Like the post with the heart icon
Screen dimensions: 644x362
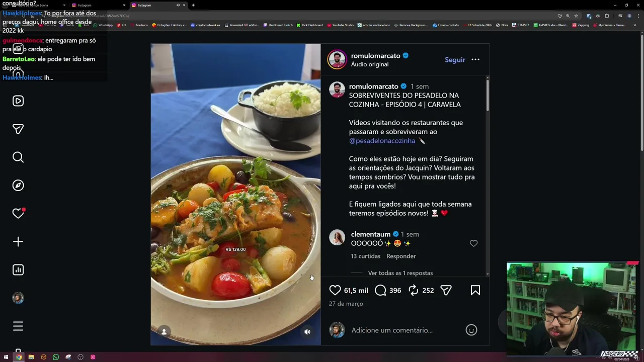[335, 290]
